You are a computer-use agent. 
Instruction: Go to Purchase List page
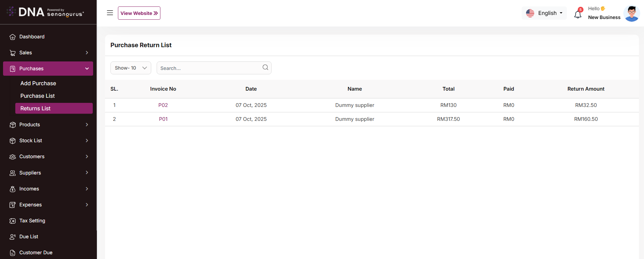tap(37, 96)
